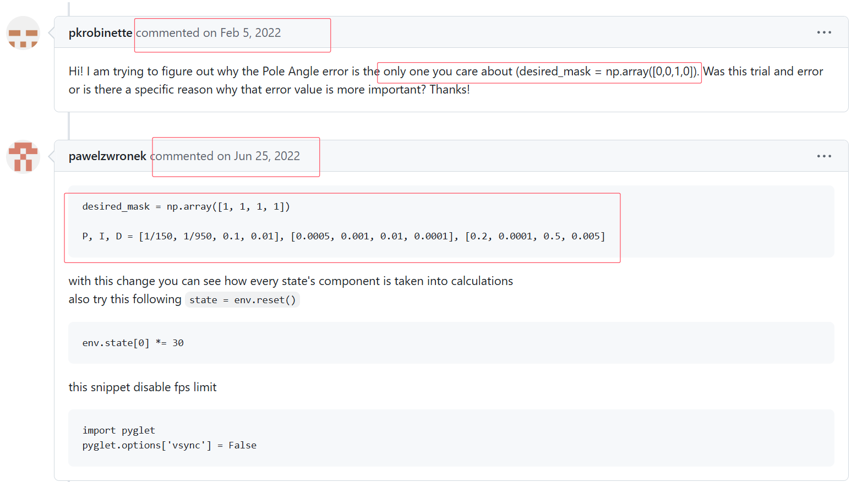This screenshot has height=482, width=868.
Task: Click the text 'also try this following'
Action: pyautogui.click(x=125, y=299)
